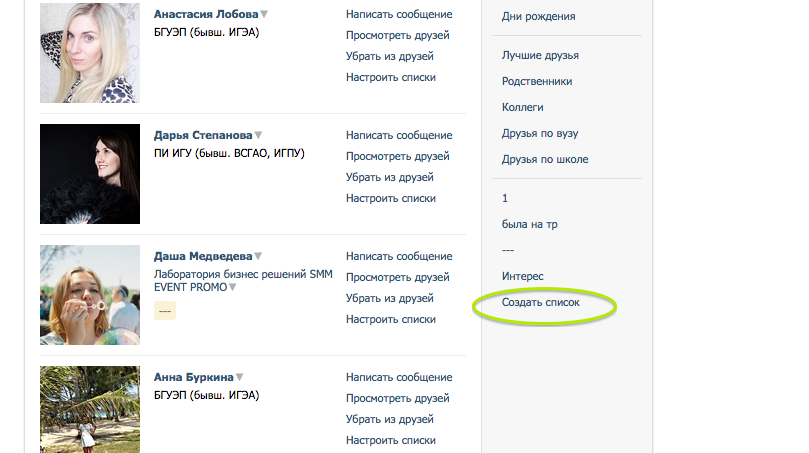Select Друзья по вузу list
This screenshot has width=809, height=453.
[x=540, y=133]
